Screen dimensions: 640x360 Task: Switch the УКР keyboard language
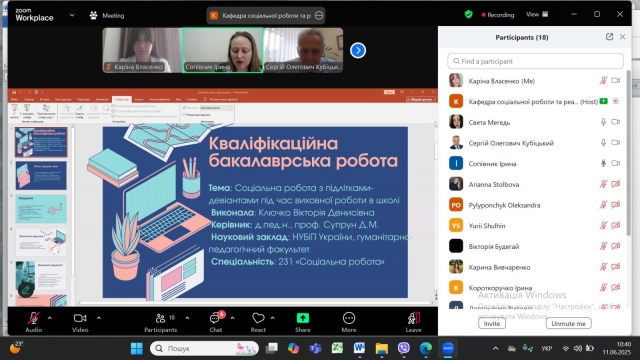click(x=547, y=349)
